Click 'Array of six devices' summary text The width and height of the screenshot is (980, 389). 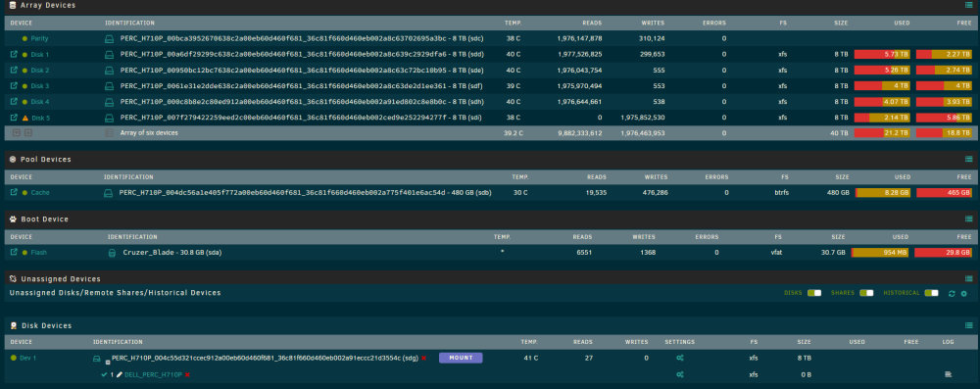pyautogui.click(x=149, y=132)
